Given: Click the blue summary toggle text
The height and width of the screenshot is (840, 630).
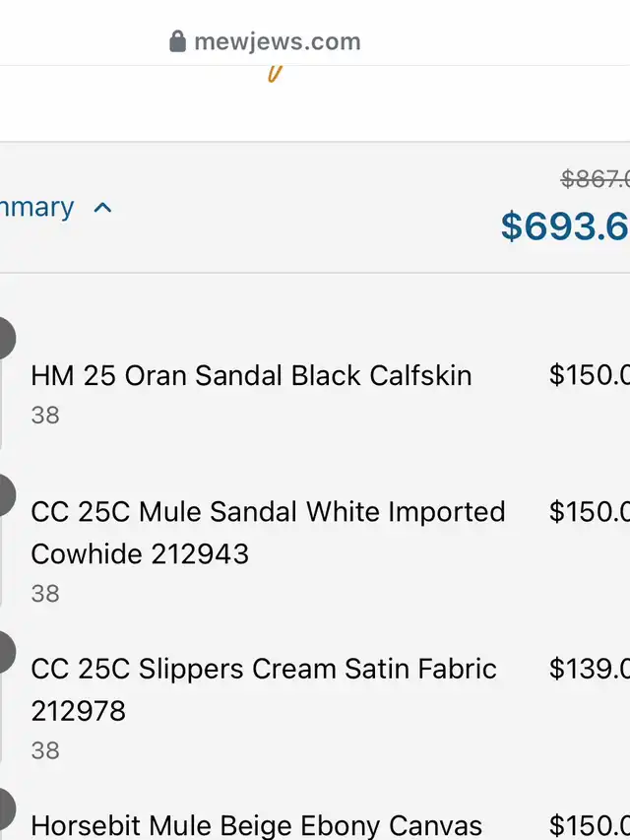Looking at the screenshot, I should (x=36, y=207).
